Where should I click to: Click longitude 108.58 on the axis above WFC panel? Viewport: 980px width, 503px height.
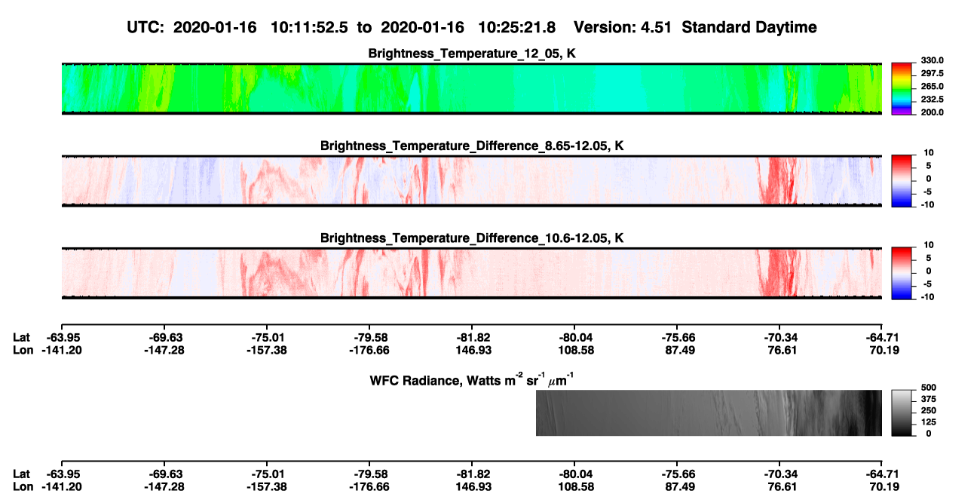(574, 350)
